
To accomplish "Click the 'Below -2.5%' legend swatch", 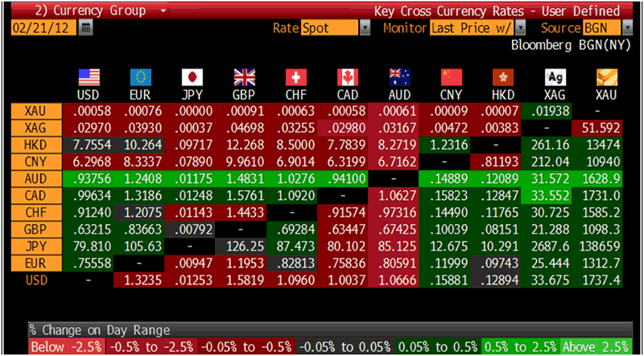I will click(68, 346).
